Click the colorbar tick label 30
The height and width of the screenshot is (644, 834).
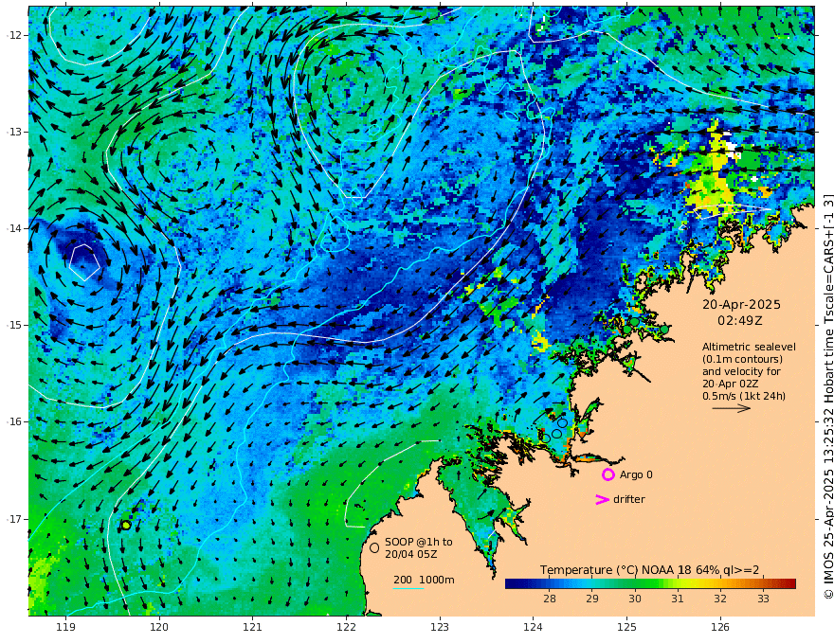click(x=635, y=599)
